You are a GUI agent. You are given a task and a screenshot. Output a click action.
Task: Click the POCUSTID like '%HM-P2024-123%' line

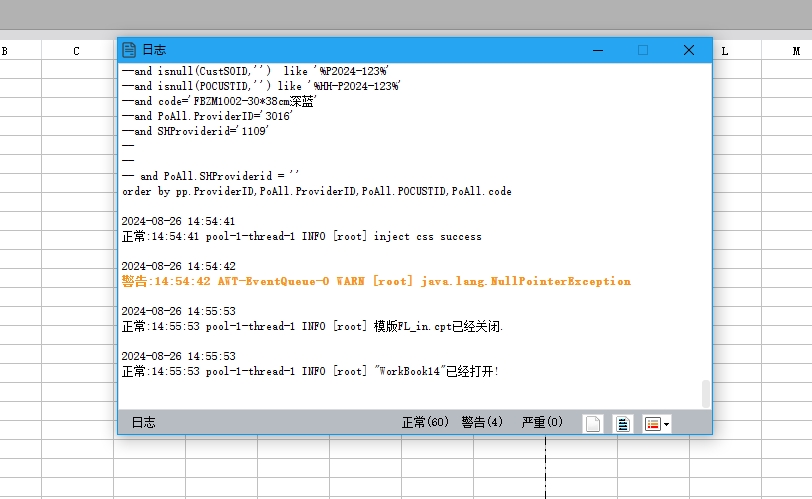(x=262, y=86)
